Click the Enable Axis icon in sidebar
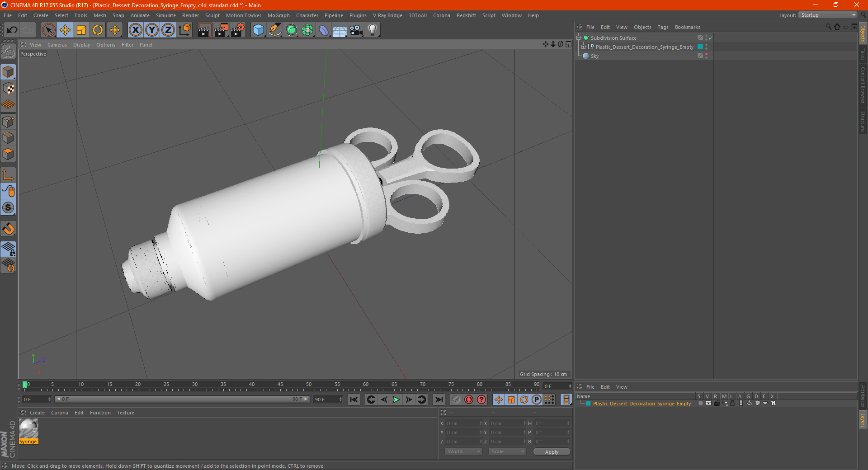This screenshot has width=868, height=470. (8, 174)
